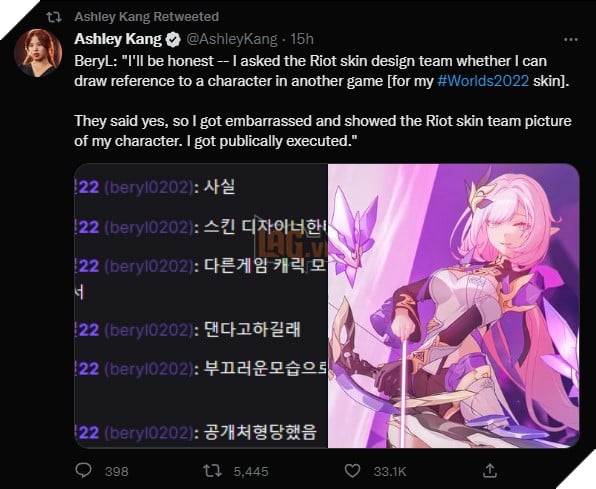Click the Ashley Kang display name
This screenshot has width=596, height=489.
click(118, 39)
